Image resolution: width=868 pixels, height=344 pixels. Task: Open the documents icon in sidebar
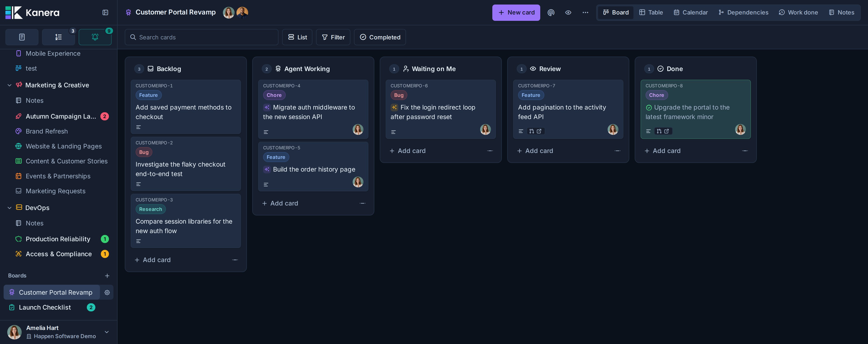point(22,37)
